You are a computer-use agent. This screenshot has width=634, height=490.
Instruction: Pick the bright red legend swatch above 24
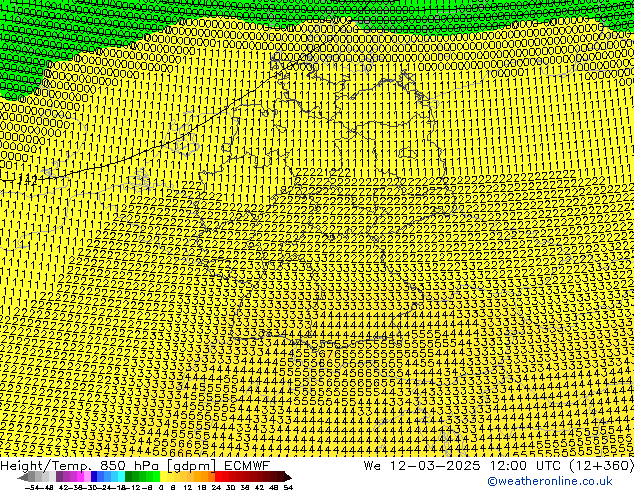pos(218,477)
